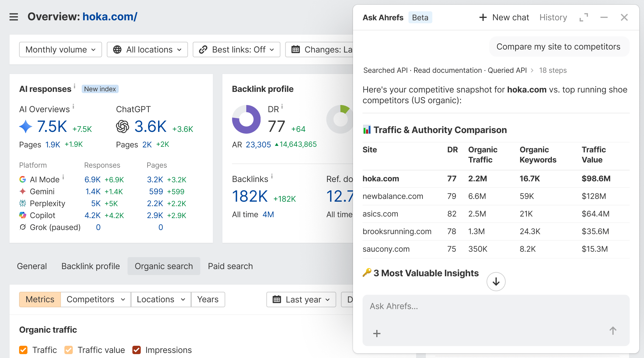Open the chat History
The width and height of the screenshot is (644, 358).
[553, 18]
